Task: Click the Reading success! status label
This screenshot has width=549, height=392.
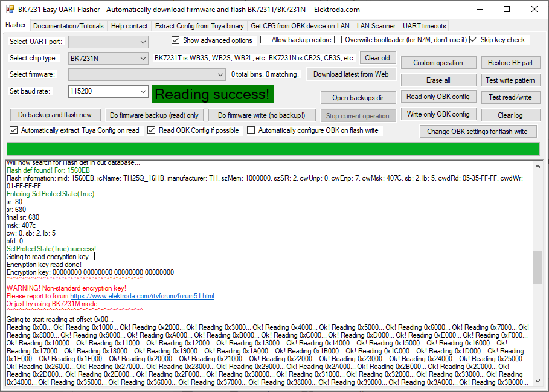Action: 213,94
